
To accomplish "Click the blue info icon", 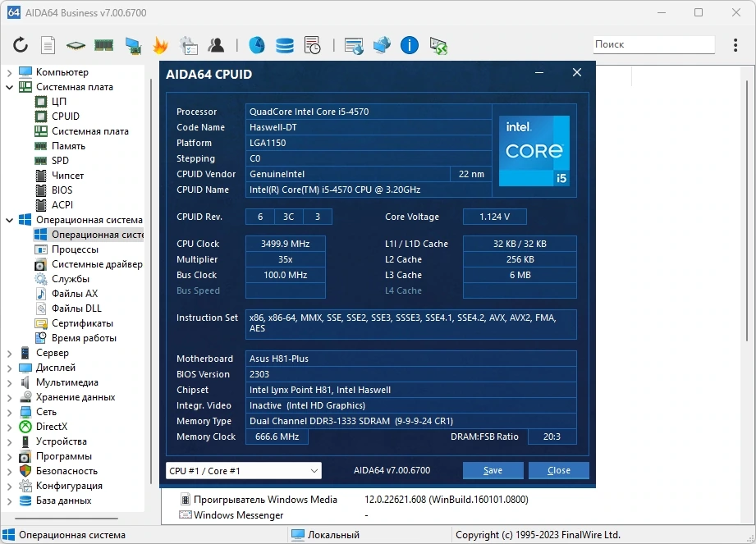I will pyautogui.click(x=410, y=45).
